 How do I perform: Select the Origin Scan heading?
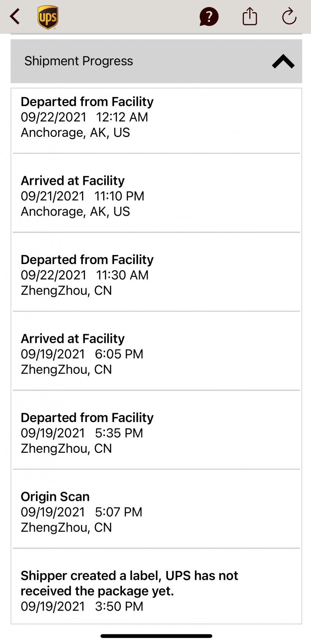point(55,497)
